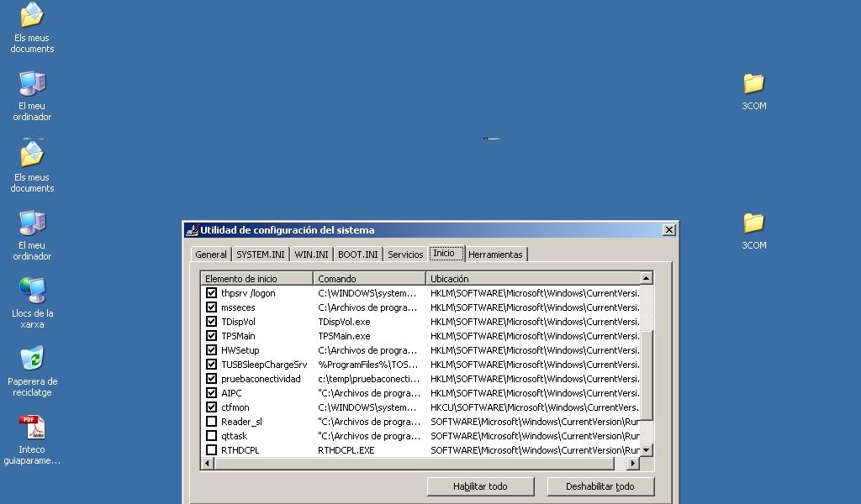Go to the BOOT.INI tab
Viewport: 861px width, 504px height.
(357, 255)
